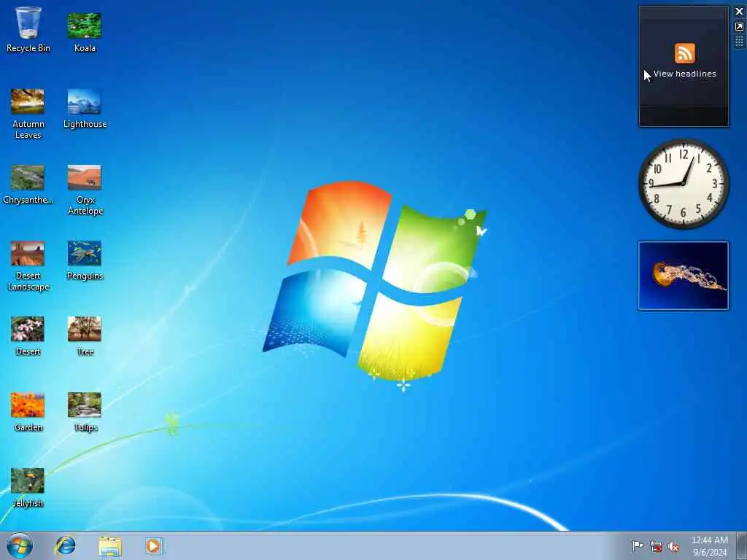747x560 pixels.
Task: Open Windows Explorer folder on taskbar
Action: 111,545
